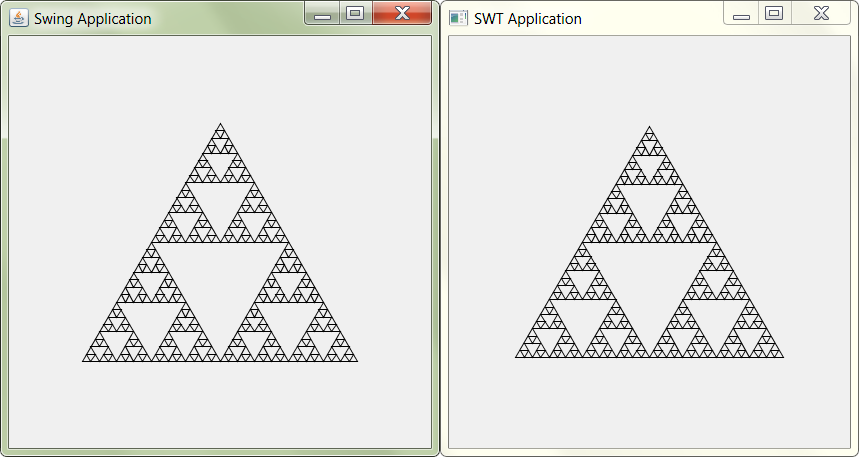This screenshot has height=457, width=859.
Task: Click the Sierpinski triangle in the SWT window
Action: click(650, 242)
